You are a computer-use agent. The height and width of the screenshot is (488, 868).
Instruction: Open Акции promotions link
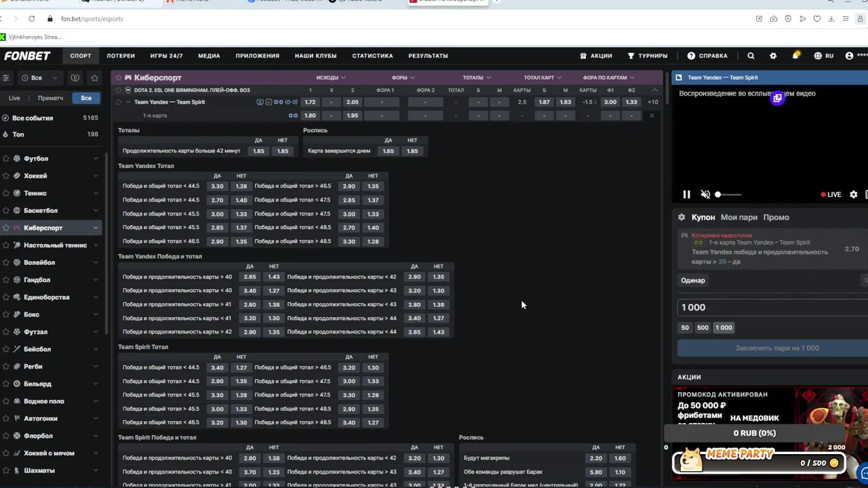click(595, 56)
